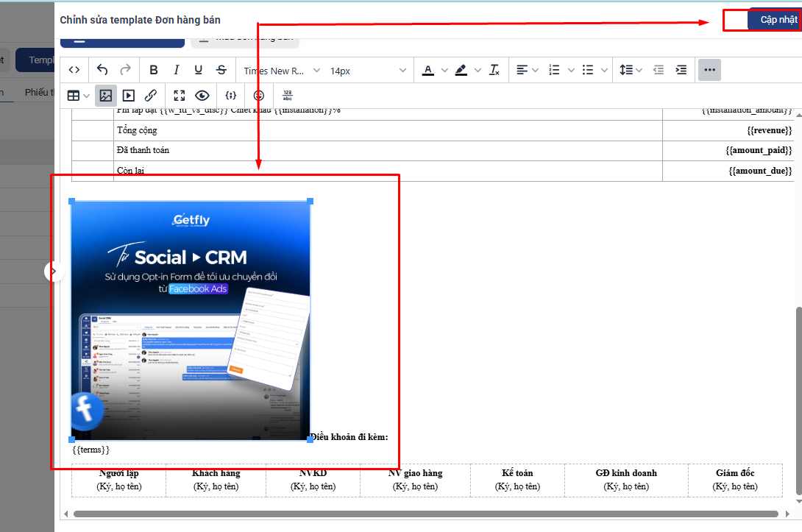Apply background highlight color
The height and width of the screenshot is (532, 802).
pyautogui.click(x=461, y=70)
